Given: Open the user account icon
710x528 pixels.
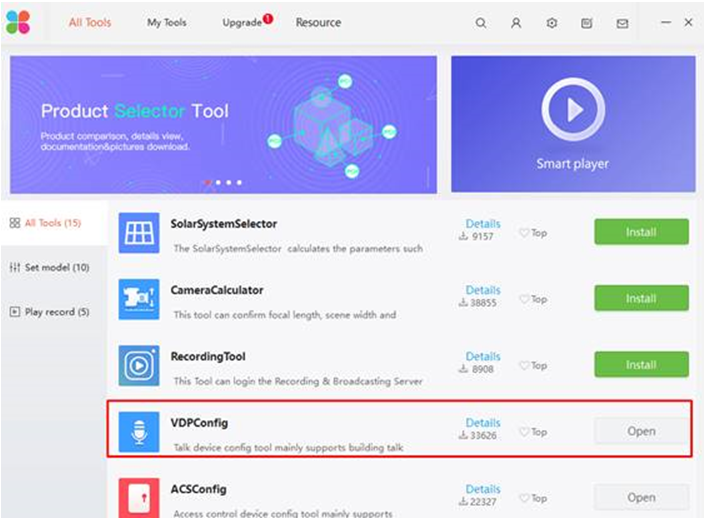Looking at the screenshot, I should click(516, 23).
